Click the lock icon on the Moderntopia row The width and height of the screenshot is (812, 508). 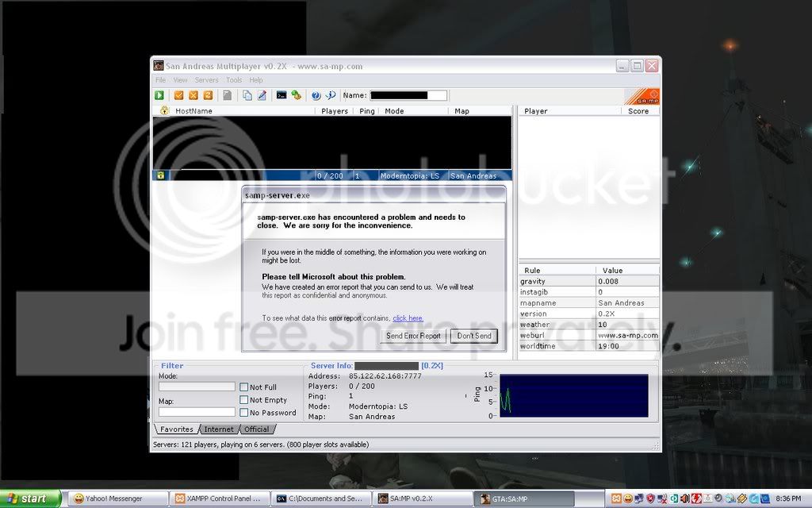tap(160, 175)
